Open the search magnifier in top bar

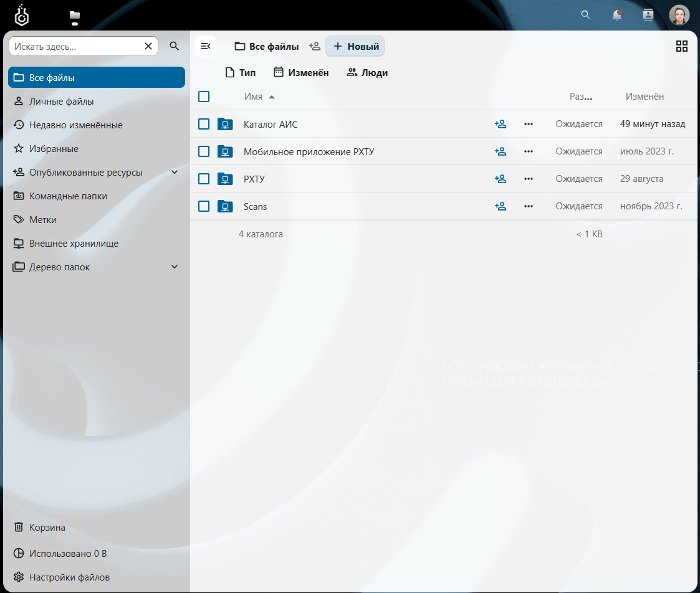pos(585,15)
